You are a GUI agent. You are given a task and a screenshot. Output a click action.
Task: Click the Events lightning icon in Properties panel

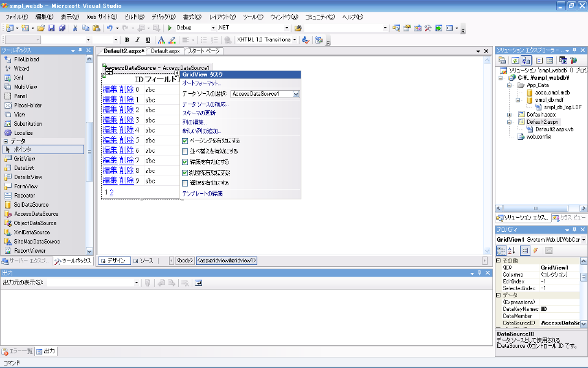point(537,250)
